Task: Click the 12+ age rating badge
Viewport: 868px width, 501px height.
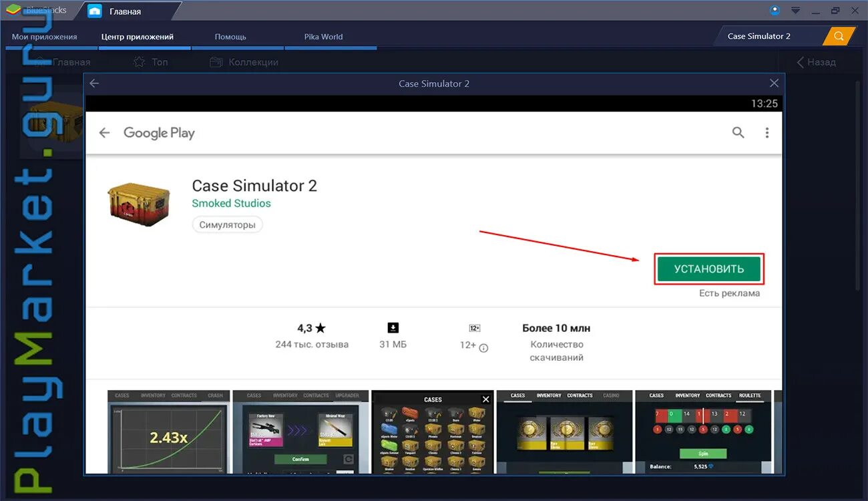Action: [x=475, y=328]
